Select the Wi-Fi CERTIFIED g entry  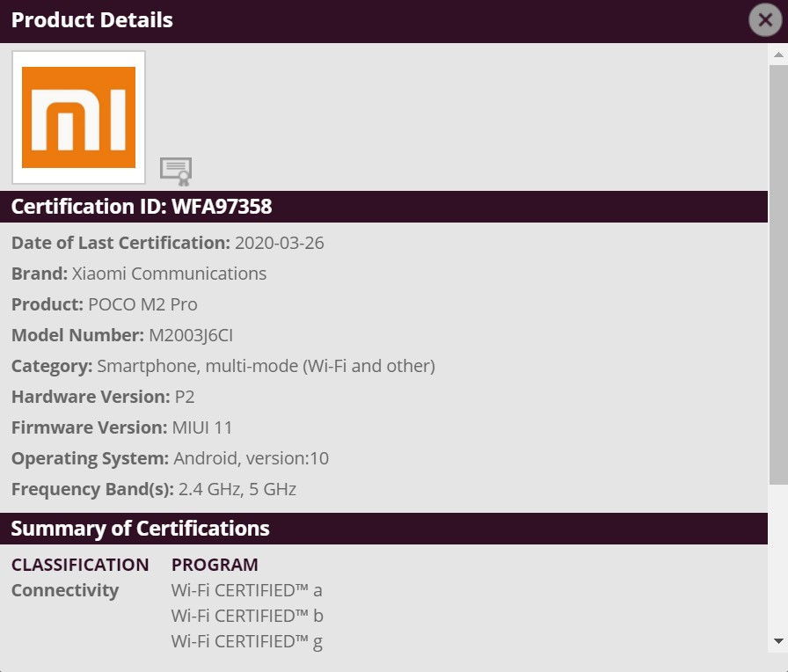pos(247,642)
